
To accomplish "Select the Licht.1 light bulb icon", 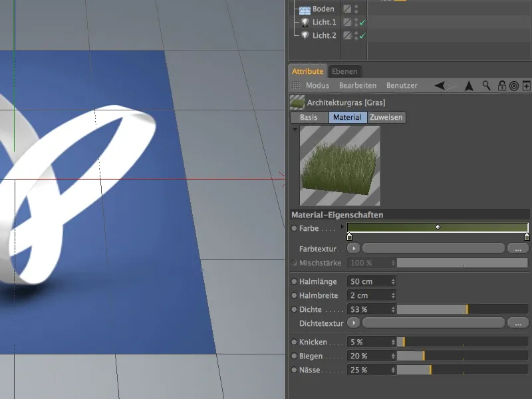I will click(305, 23).
